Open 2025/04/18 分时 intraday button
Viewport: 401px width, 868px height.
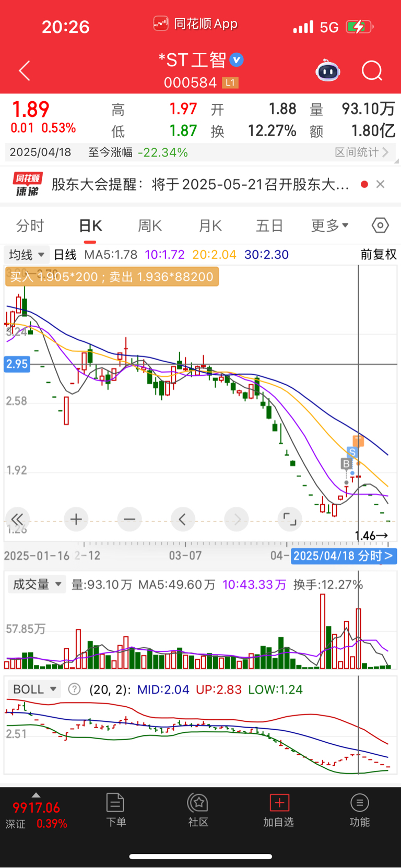click(344, 556)
